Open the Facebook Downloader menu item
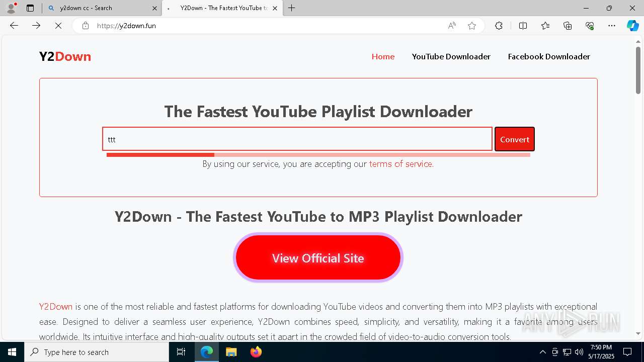644x362 pixels. click(x=549, y=56)
